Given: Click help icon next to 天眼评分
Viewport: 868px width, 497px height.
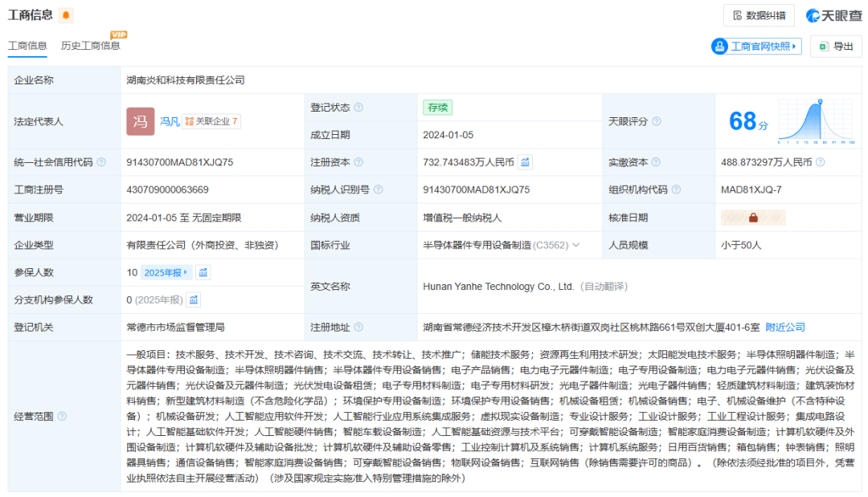Looking at the screenshot, I should [x=657, y=121].
